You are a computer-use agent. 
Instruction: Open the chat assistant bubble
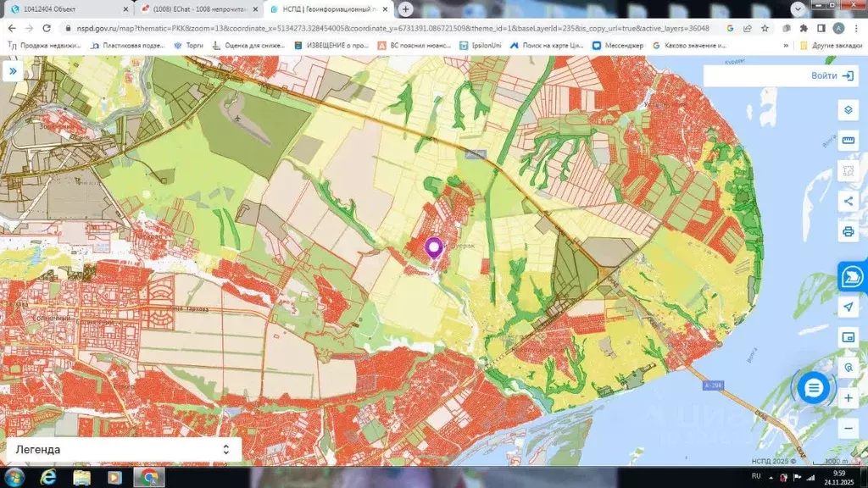(814, 388)
